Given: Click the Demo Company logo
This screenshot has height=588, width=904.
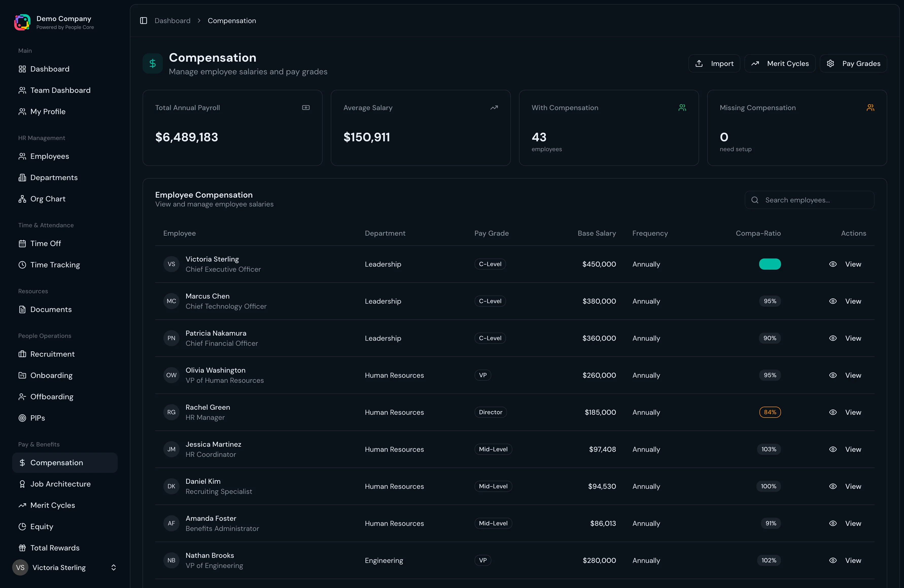Looking at the screenshot, I should [22, 22].
